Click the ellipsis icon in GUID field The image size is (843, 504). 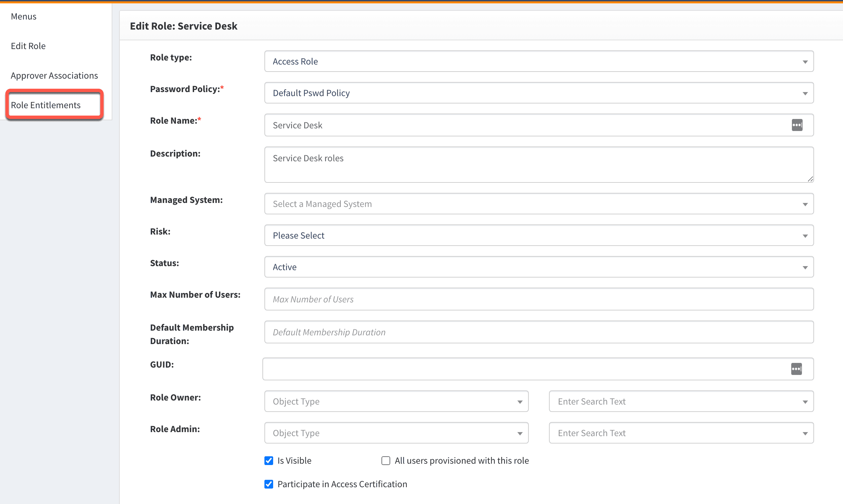796,369
